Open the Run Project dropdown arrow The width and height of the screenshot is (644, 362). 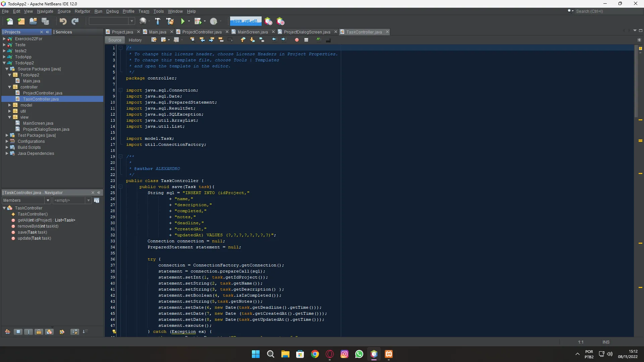(189, 21)
